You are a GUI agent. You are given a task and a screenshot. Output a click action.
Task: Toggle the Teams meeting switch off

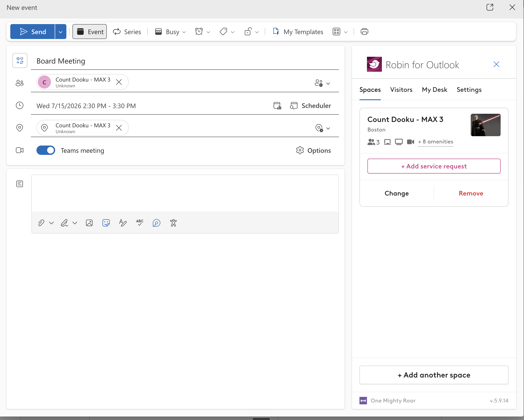pyautogui.click(x=46, y=150)
